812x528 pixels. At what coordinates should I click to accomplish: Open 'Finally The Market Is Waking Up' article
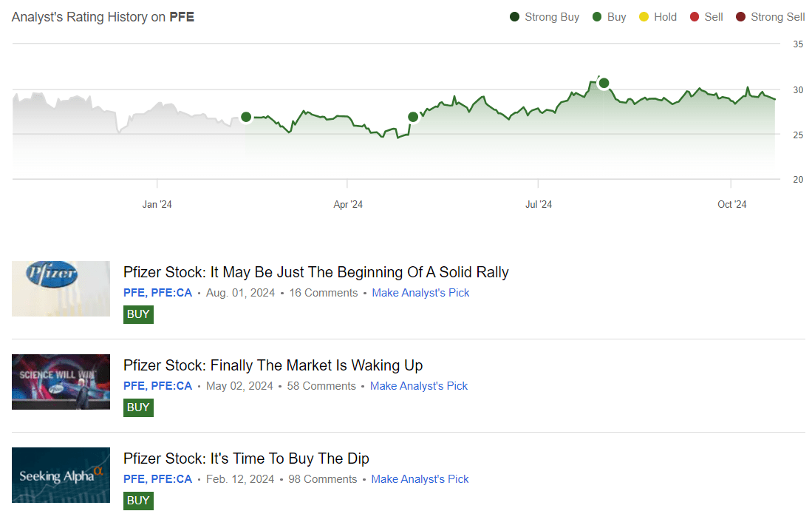coord(273,365)
